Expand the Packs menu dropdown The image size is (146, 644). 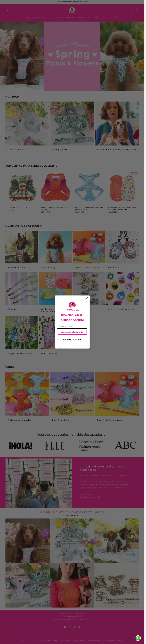click(61, 17)
